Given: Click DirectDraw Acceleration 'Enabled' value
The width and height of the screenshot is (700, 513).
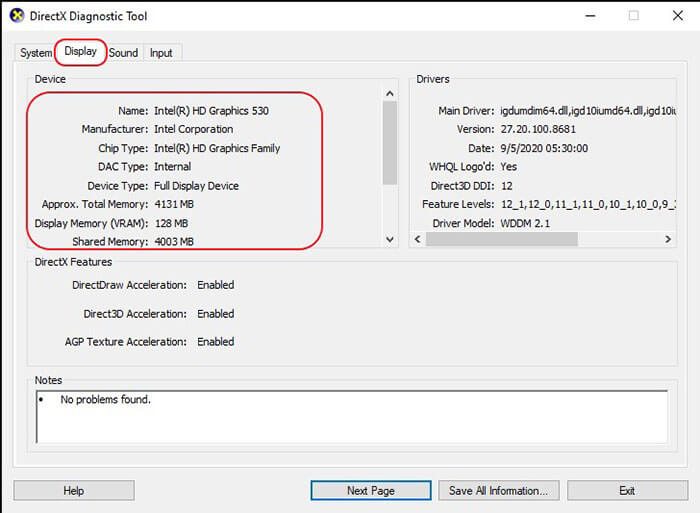Looking at the screenshot, I should (x=216, y=285).
